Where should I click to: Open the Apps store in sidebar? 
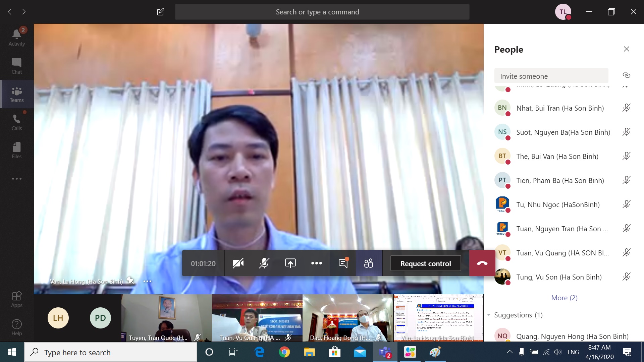(17, 299)
